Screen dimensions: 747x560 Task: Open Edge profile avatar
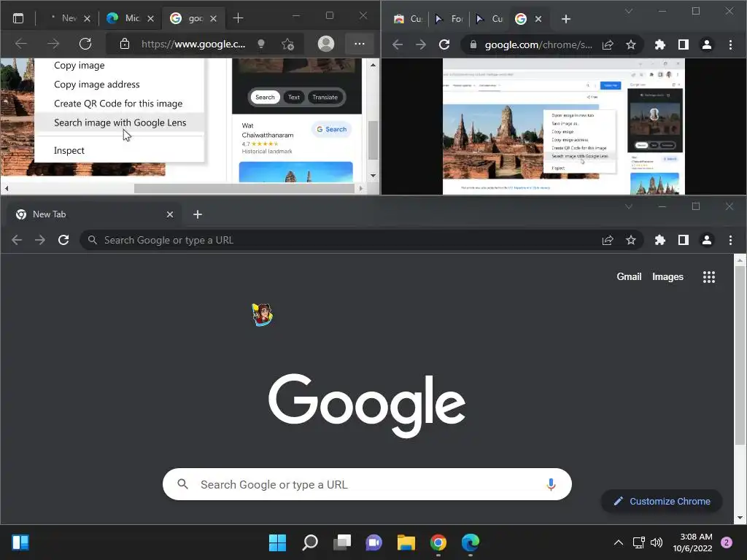pos(326,44)
